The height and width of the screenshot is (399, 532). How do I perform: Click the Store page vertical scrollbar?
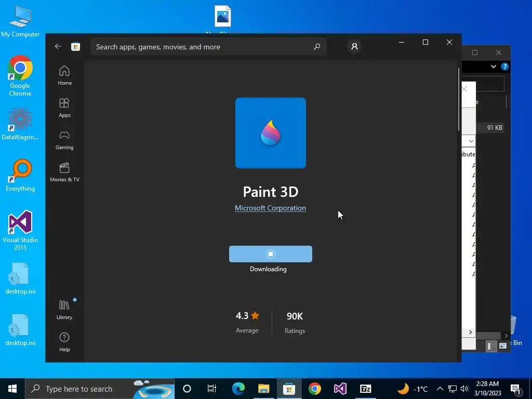coord(459,99)
